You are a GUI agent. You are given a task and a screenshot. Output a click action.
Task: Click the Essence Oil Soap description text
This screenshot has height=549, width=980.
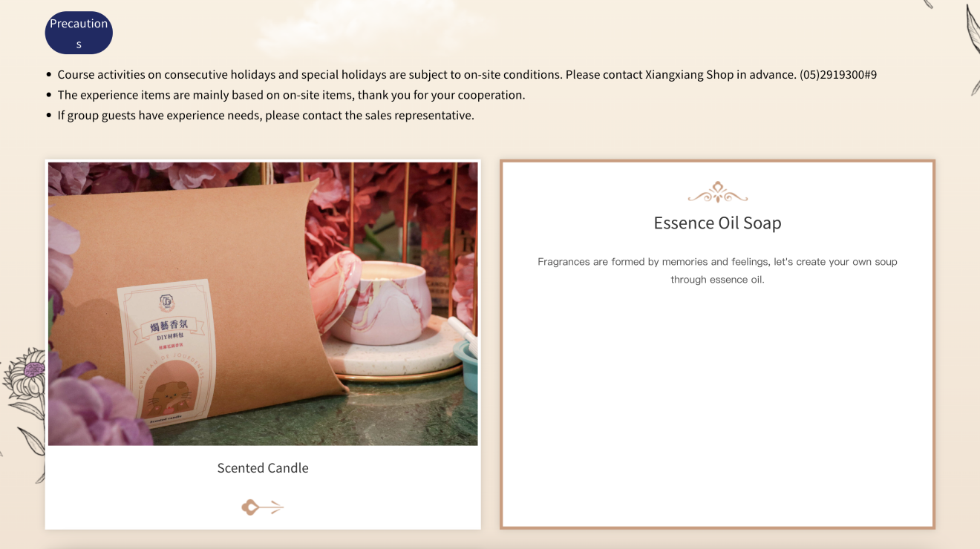coord(717,271)
